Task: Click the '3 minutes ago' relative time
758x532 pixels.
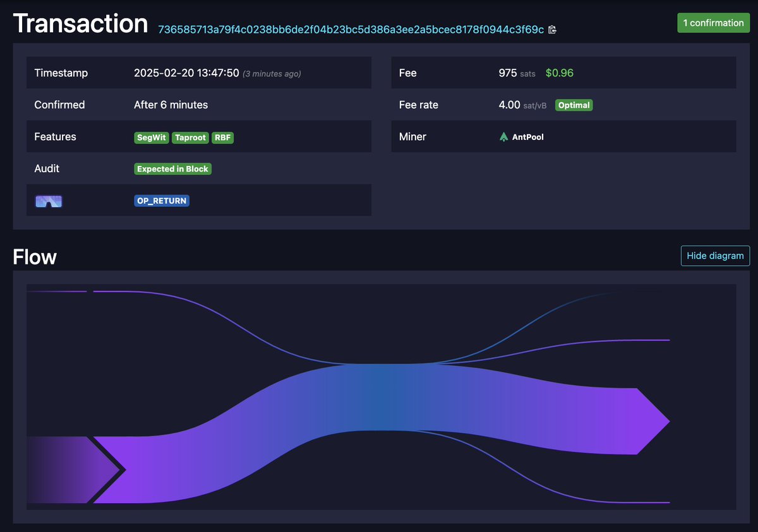Action: pyautogui.click(x=272, y=74)
